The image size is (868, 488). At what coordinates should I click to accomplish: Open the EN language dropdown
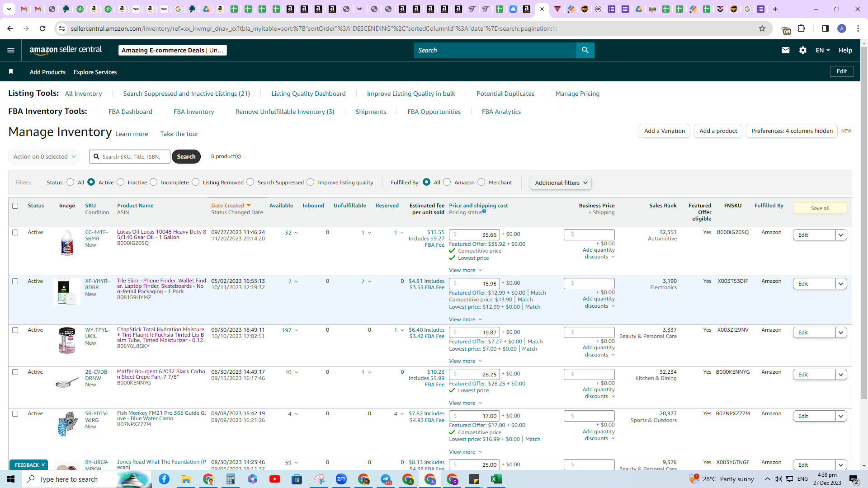point(823,50)
